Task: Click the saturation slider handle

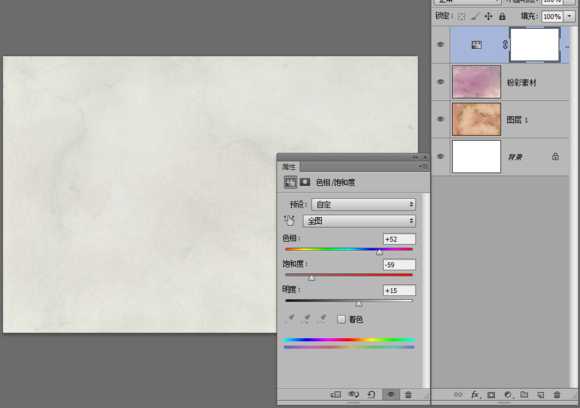Action: (x=311, y=277)
